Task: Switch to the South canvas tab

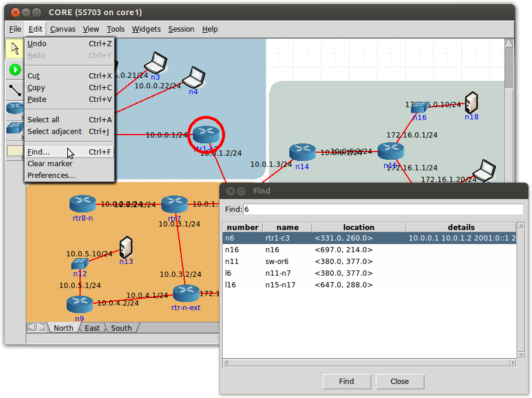Action: pyautogui.click(x=121, y=328)
